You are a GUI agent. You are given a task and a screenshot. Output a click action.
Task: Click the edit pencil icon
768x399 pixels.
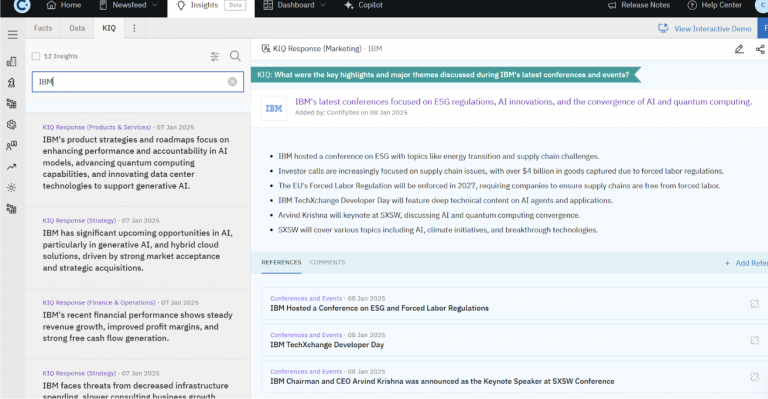739,49
